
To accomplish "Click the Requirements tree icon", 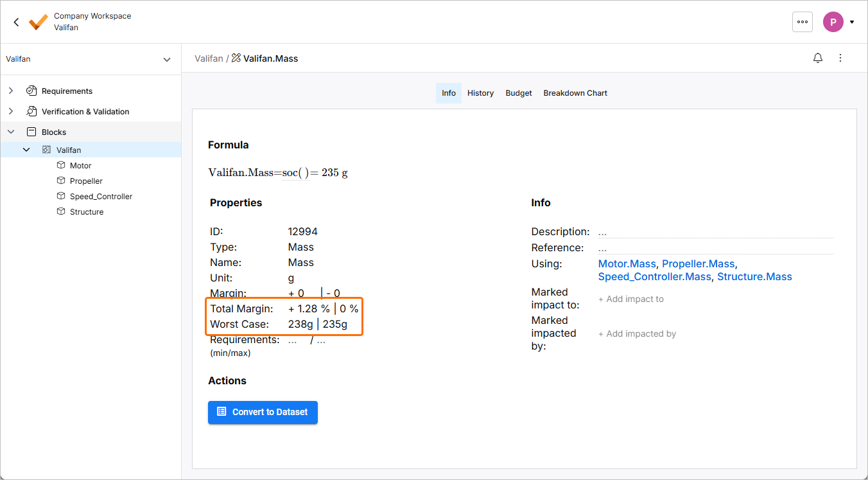I will click(31, 91).
